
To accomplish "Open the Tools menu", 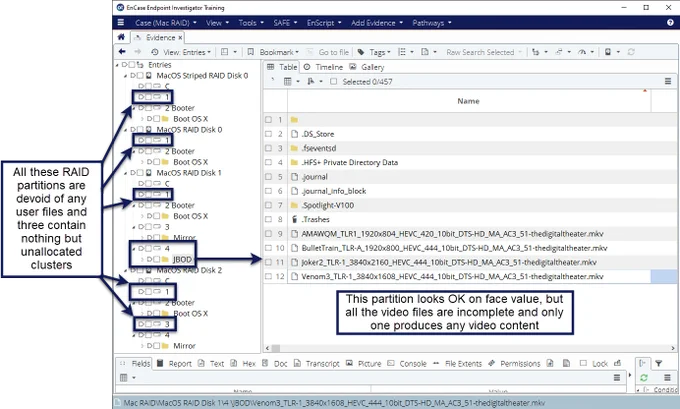I will click(251, 23).
